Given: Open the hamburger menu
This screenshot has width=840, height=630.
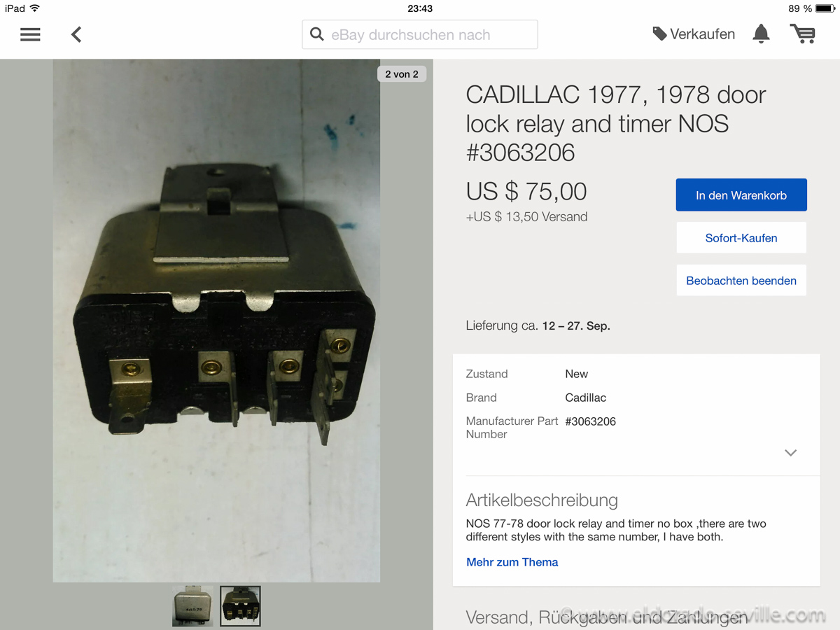Looking at the screenshot, I should [x=30, y=34].
